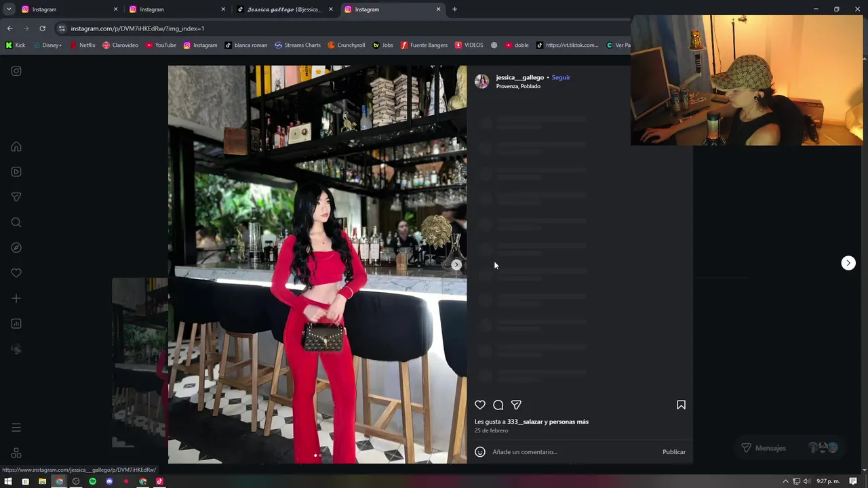Like the post with the heart icon

coord(480,405)
